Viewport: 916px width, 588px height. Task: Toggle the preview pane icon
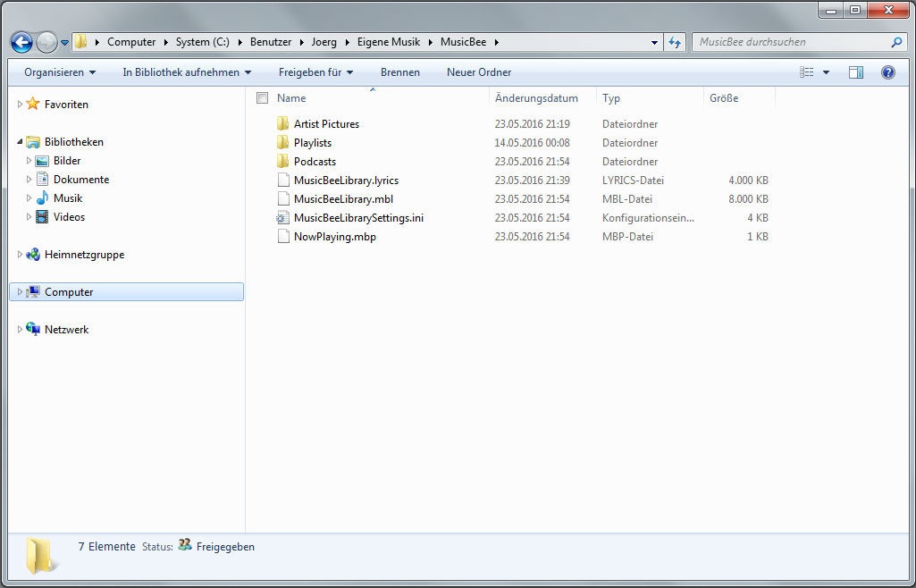(x=856, y=72)
